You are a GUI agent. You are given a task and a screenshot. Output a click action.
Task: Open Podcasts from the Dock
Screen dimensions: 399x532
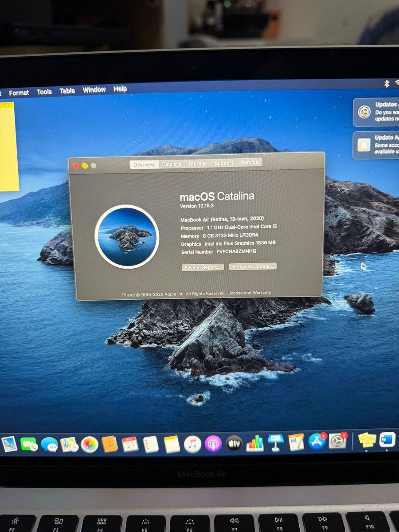pos(213,444)
